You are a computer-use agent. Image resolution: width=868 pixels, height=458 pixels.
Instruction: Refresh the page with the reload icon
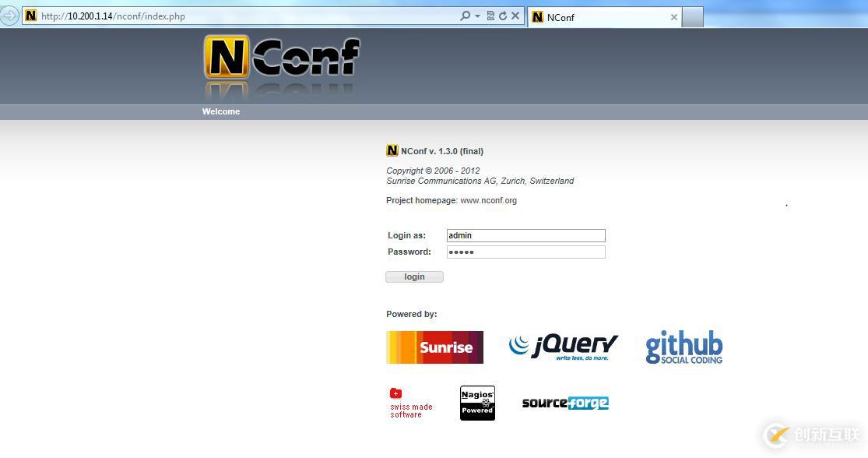coord(503,16)
